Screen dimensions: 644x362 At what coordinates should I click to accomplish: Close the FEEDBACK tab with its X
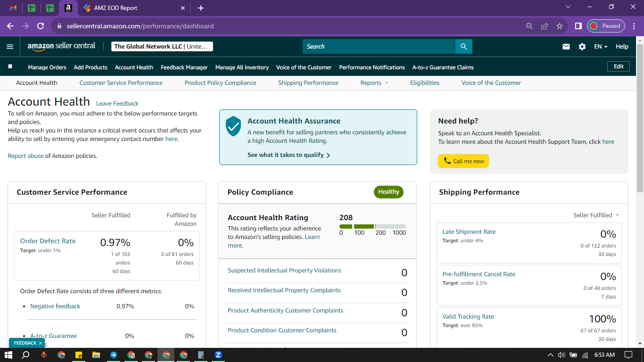click(41, 343)
